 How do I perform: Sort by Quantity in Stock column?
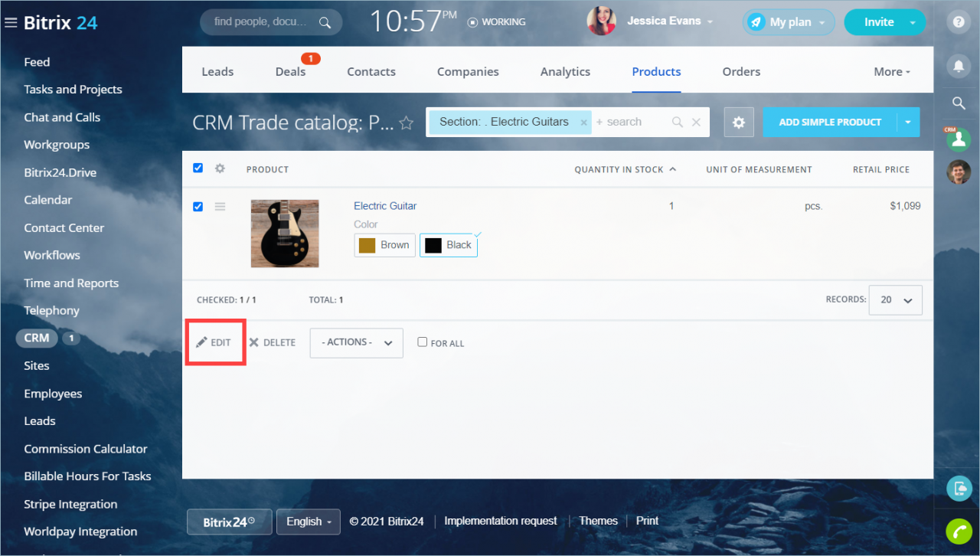625,169
